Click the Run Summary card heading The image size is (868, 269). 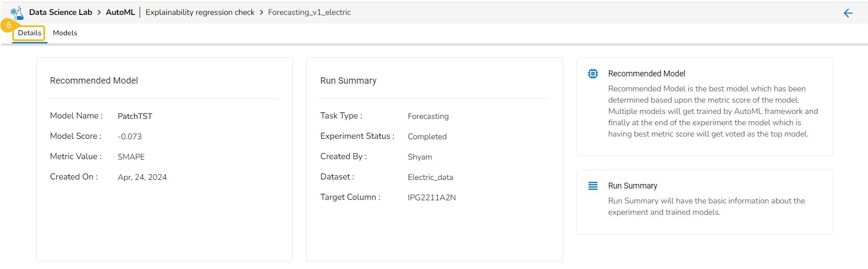pyautogui.click(x=348, y=80)
